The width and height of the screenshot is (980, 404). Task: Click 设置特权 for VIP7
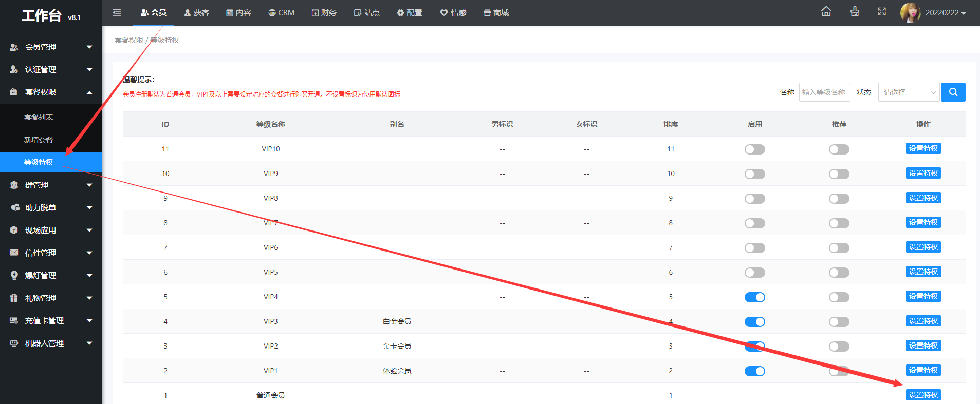pyautogui.click(x=923, y=222)
